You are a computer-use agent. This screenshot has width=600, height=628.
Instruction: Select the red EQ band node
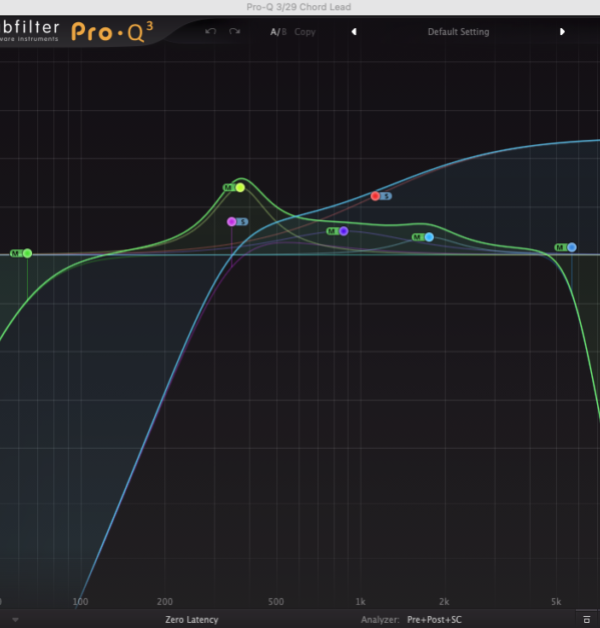tap(375, 196)
